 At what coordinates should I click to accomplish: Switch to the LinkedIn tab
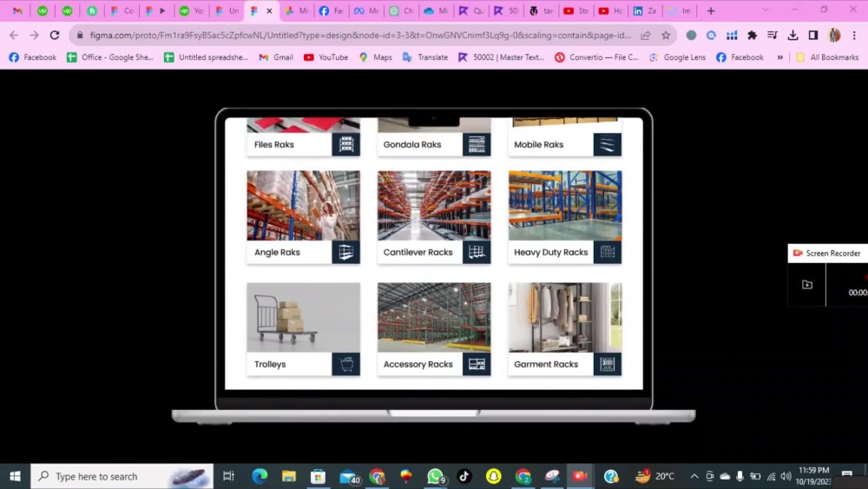pyautogui.click(x=645, y=10)
